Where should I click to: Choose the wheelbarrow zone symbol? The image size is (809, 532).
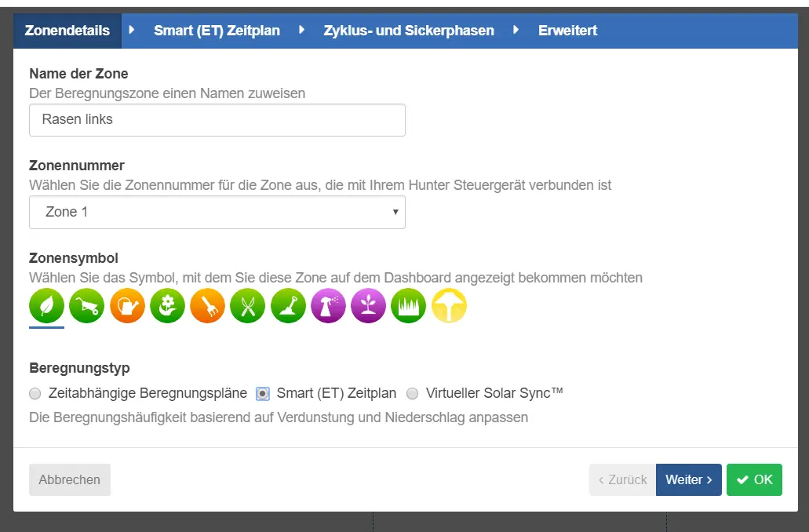click(x=86, y=306)
